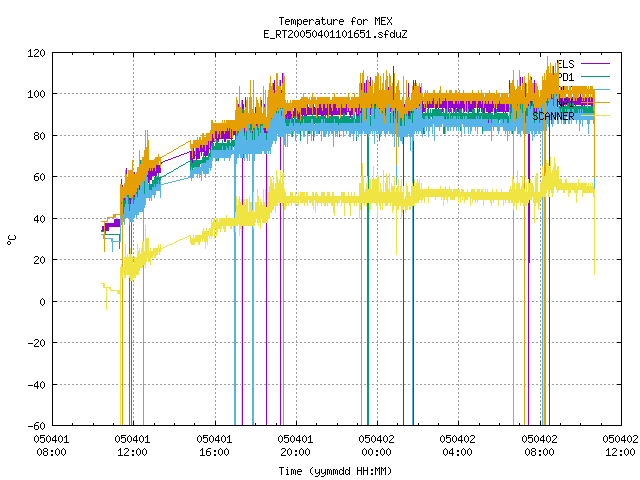Screen dimensions: 640x480
Task: Click the -60 y-axis tick label
Action: pyautogui.click(x=36, y=426)
